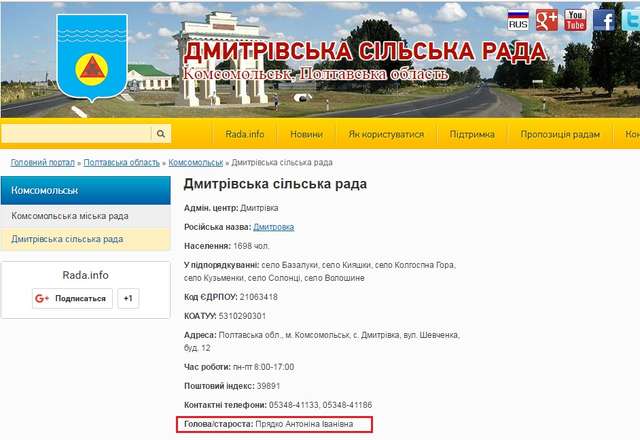Open the Facebook page icon
640x440 pixels.
point(604,20)
